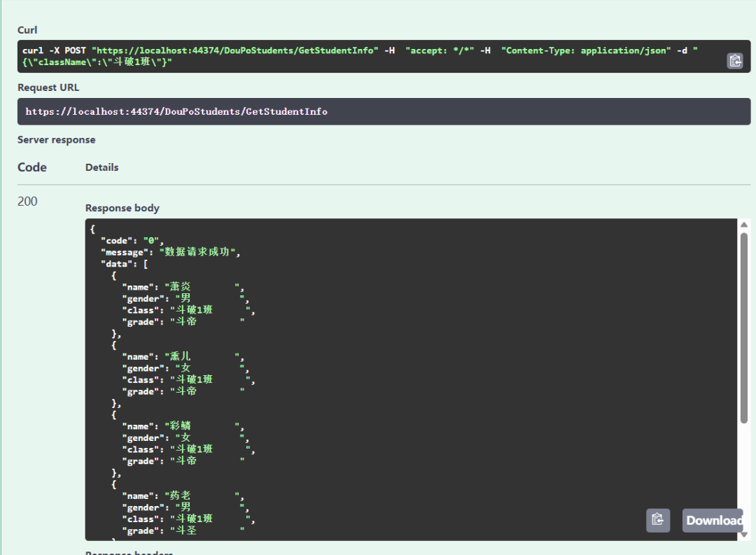
Task: Select the Code column header
Action: coord(31,167)
